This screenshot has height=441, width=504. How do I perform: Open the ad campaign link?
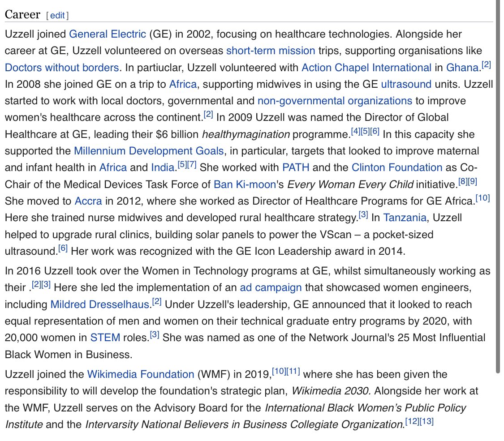[x=271, y=287]
